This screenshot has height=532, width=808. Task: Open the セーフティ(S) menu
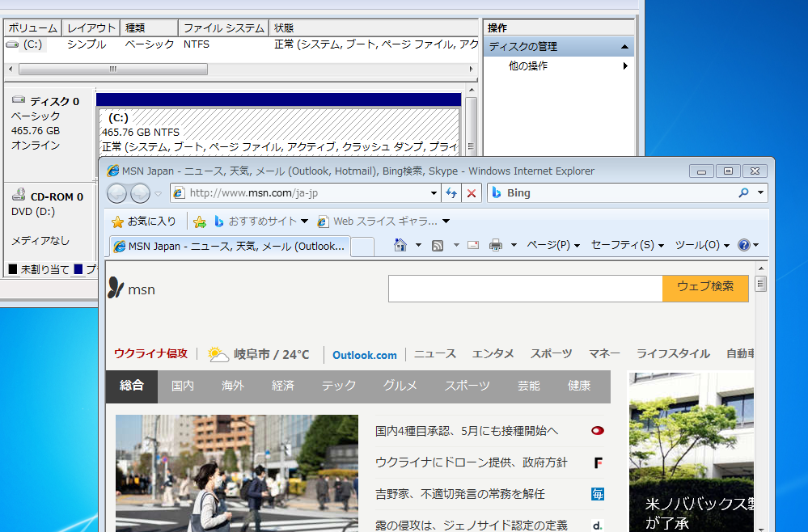coord(627,245)
